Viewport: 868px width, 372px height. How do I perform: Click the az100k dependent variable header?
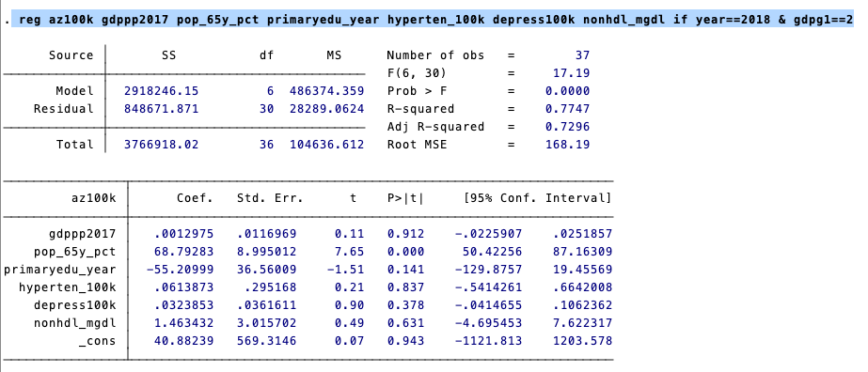94,198
